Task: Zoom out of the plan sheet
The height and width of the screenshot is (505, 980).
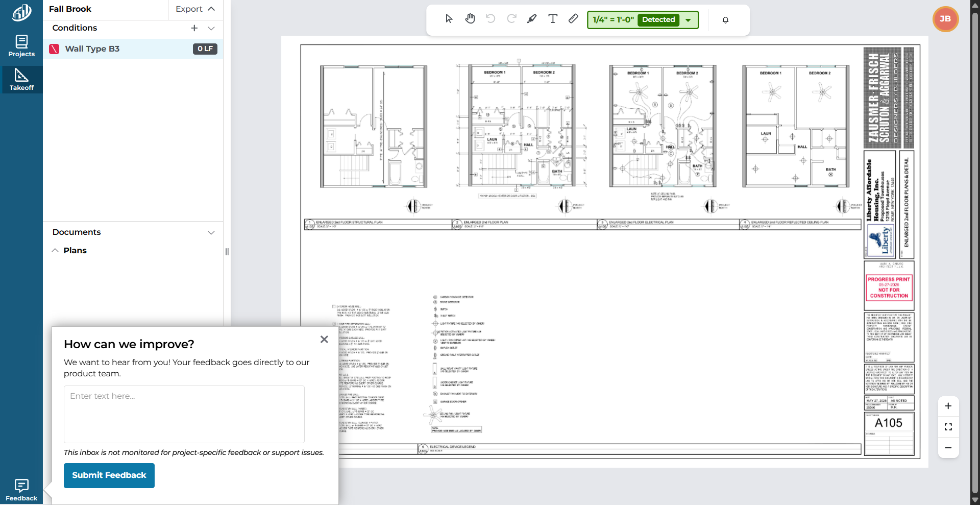Action: coord(948,448)
